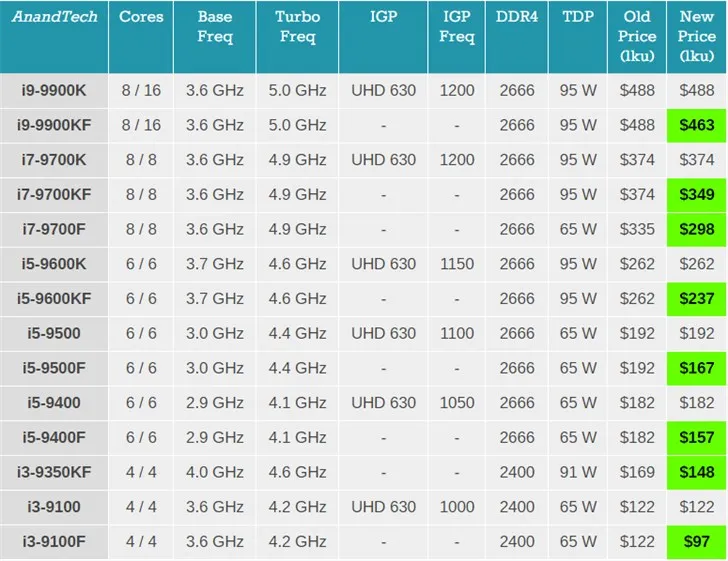Click the Cores column header
The image size is (728, 561).
[141, 37]
